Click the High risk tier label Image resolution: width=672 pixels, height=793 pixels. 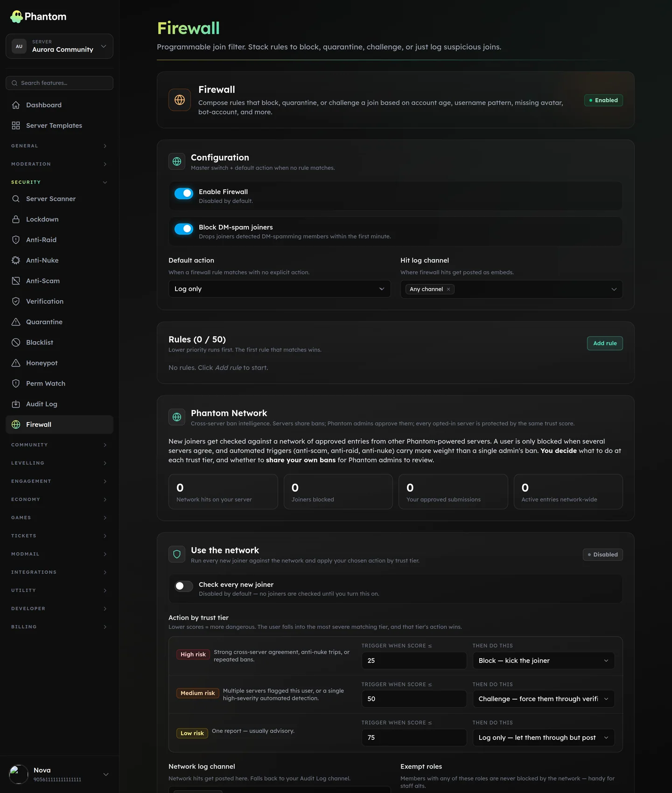[193, 654]
